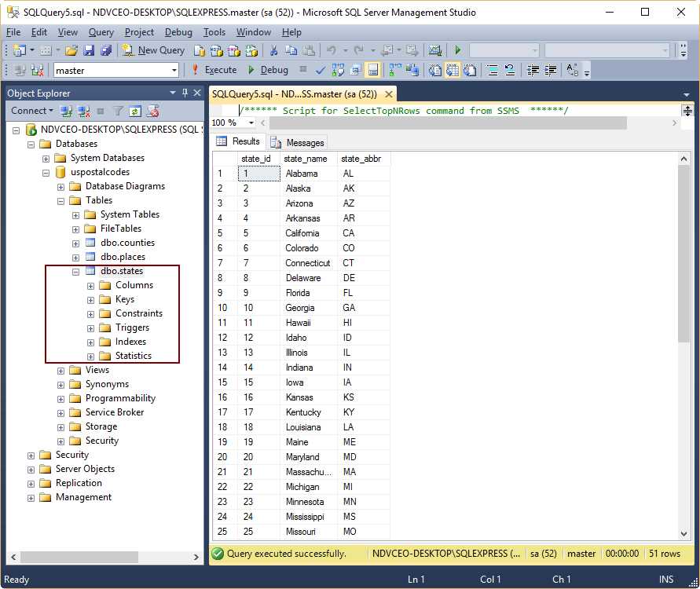Toggle Results to Text mode
Viewport: 700px width, 589px height.
coord(435,70)
